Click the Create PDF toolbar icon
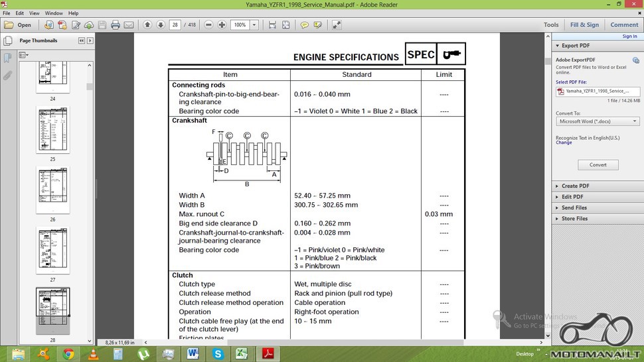Screen dimensions: 644x362 [62, 25]
